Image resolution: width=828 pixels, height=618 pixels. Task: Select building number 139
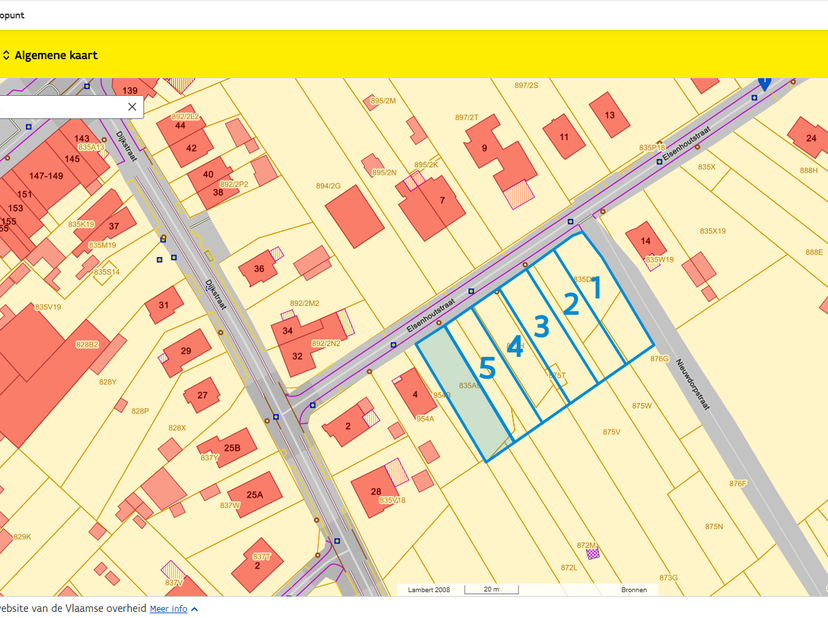[130, 90]
